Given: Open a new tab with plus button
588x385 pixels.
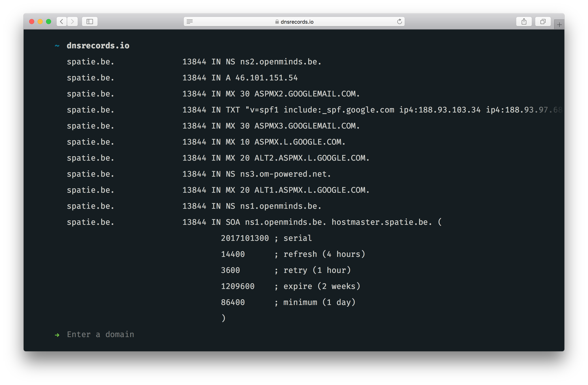Looking at the screenshot, I should click(x=559, y=25).
